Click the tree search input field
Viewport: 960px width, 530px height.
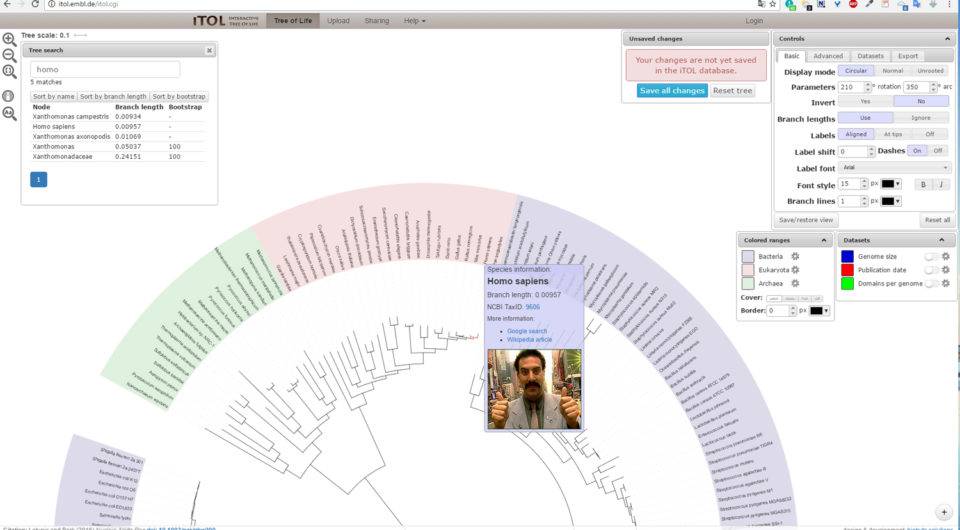click(105, 70)
